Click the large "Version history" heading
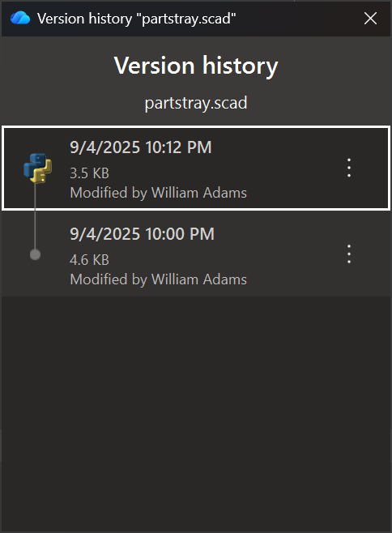Viewport: 392px width, 533px height. click(x=196, y=66)
